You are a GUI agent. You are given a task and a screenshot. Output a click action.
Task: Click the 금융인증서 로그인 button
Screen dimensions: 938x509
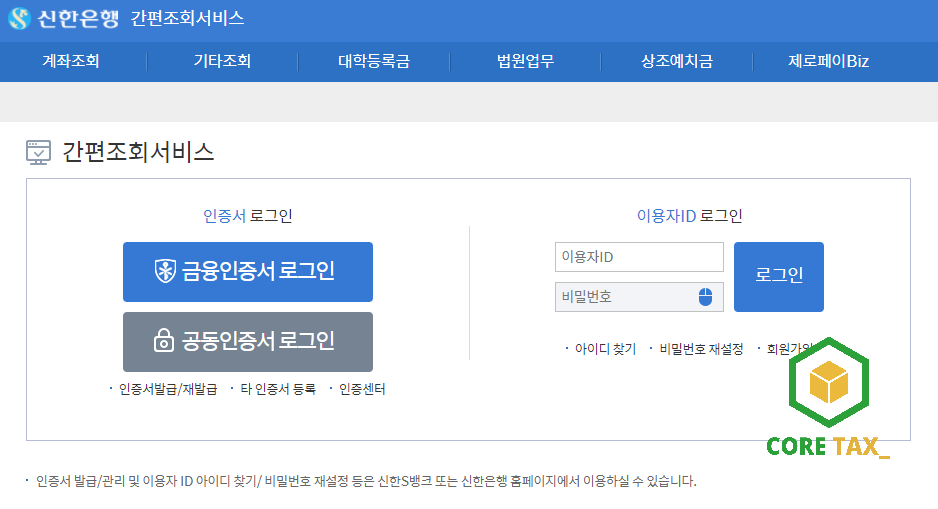point(248,272)
